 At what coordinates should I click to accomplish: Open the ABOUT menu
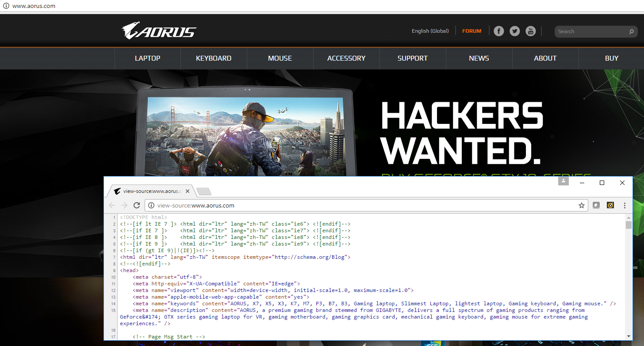point(545,58)
